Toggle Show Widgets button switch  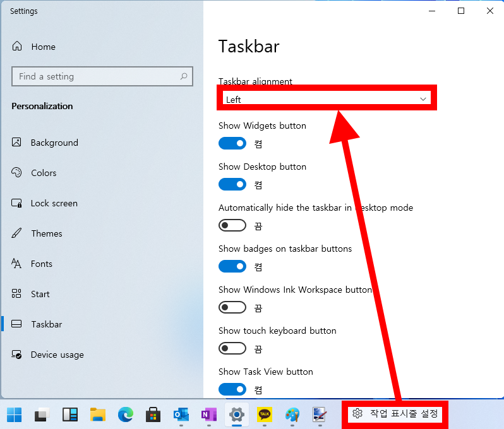[232, 143]
